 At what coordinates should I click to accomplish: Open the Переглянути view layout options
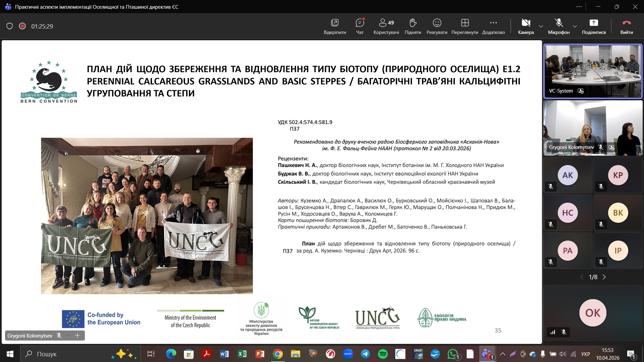coord(464,26)
